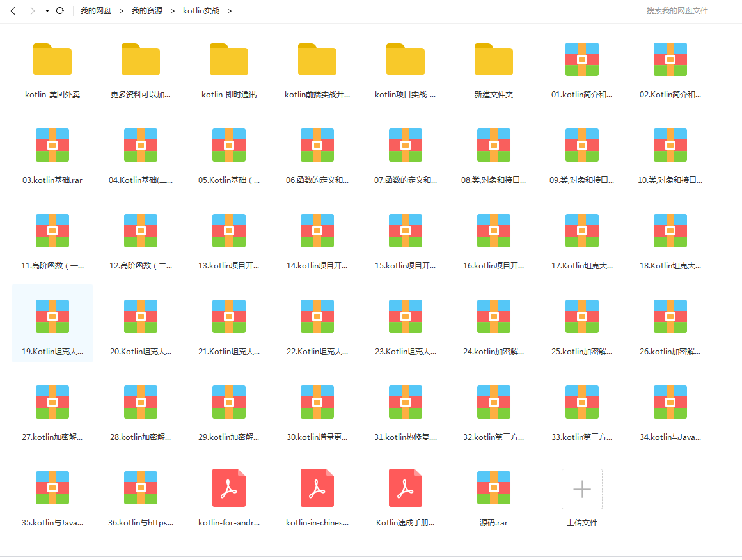Screen dimensions: 742x560
Task: Open PDF kotlin-for-andr...
Action: (x=229, y=488)
